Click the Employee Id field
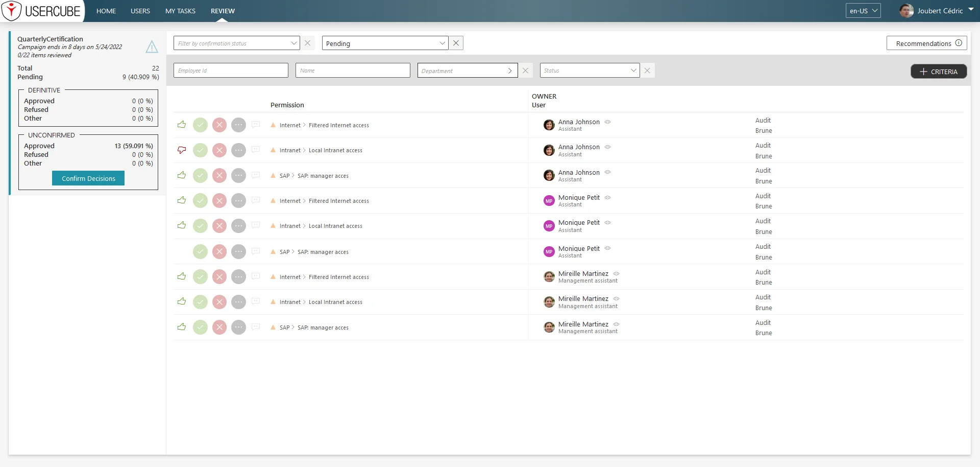 [x=231, y=71]
